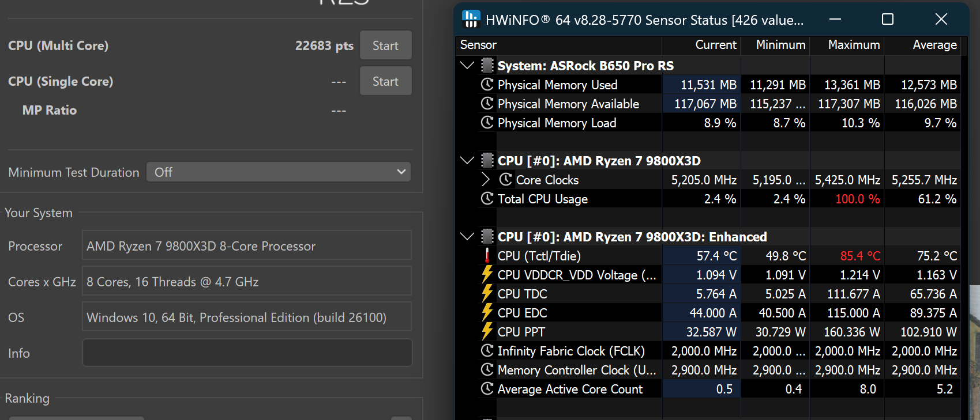Click the Processor field in Your System

247,245
